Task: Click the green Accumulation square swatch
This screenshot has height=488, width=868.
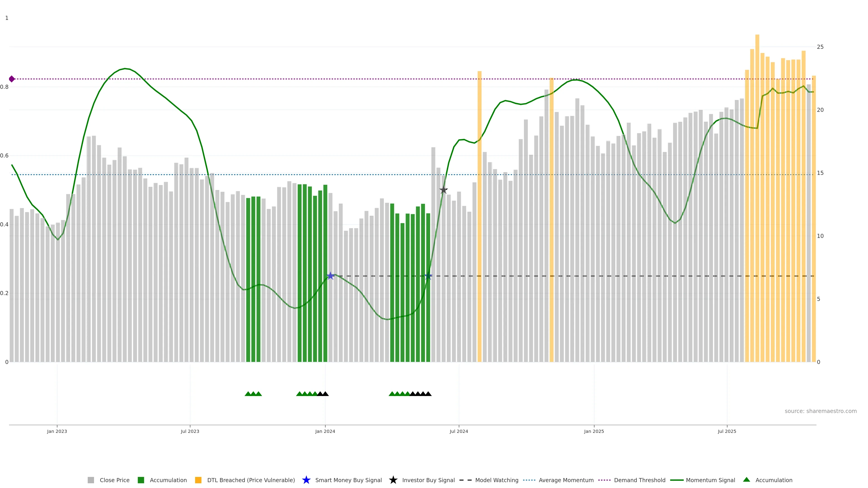Action: (x=141, y=480)
